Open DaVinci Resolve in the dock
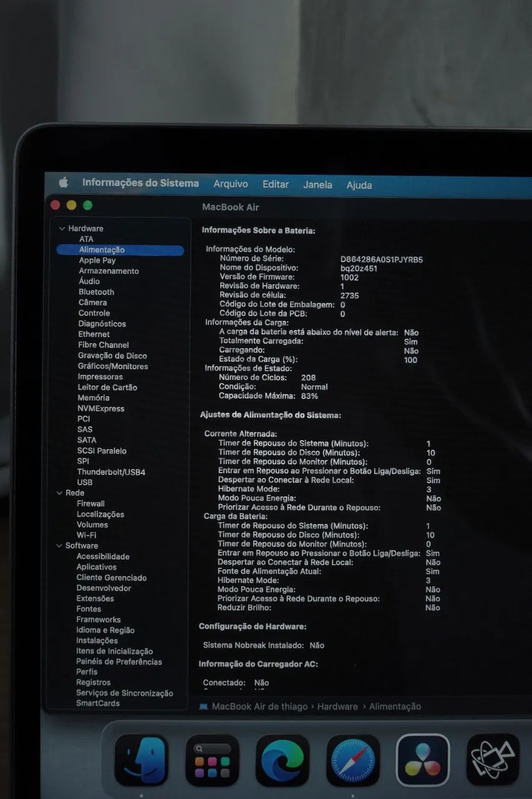 coord(423,760)
